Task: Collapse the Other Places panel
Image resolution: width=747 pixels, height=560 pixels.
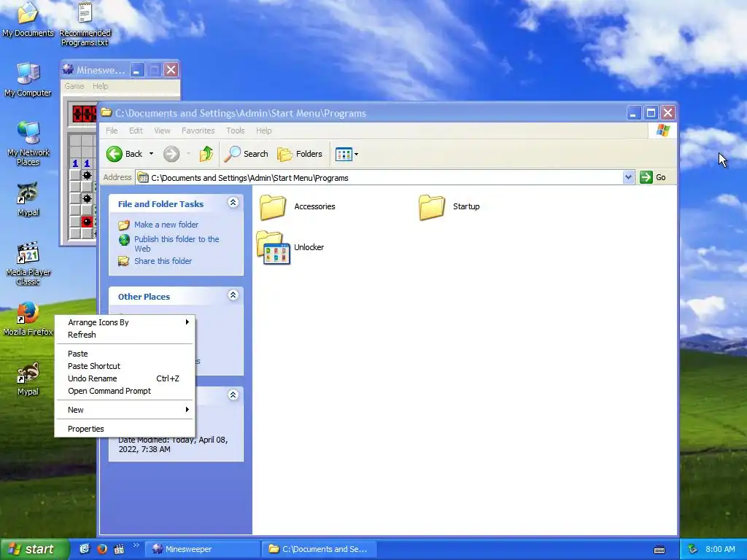Action: pos(233,295)
